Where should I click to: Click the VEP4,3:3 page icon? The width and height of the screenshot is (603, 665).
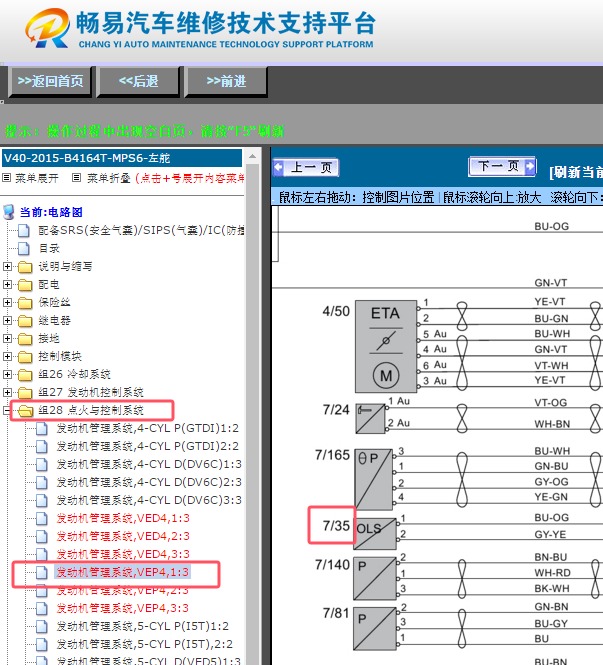point(42,608)
